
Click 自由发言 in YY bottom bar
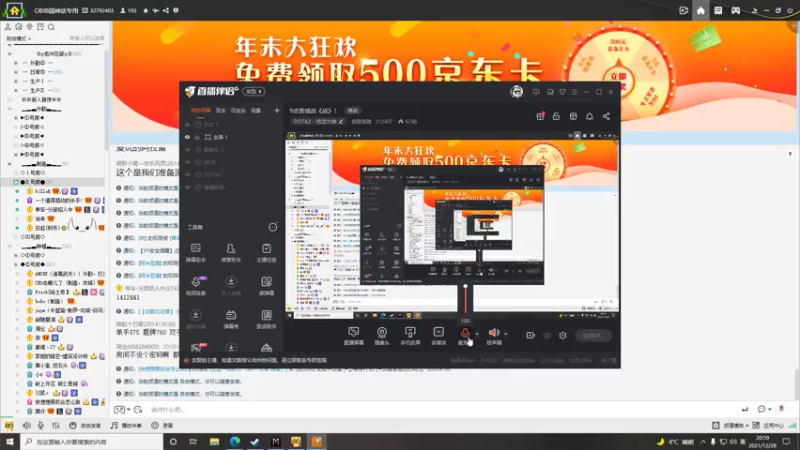tap(86, 425)
